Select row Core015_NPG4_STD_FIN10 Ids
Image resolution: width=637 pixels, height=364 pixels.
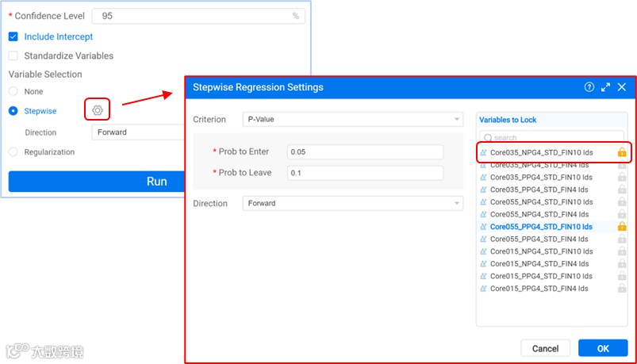pos(551,251)
